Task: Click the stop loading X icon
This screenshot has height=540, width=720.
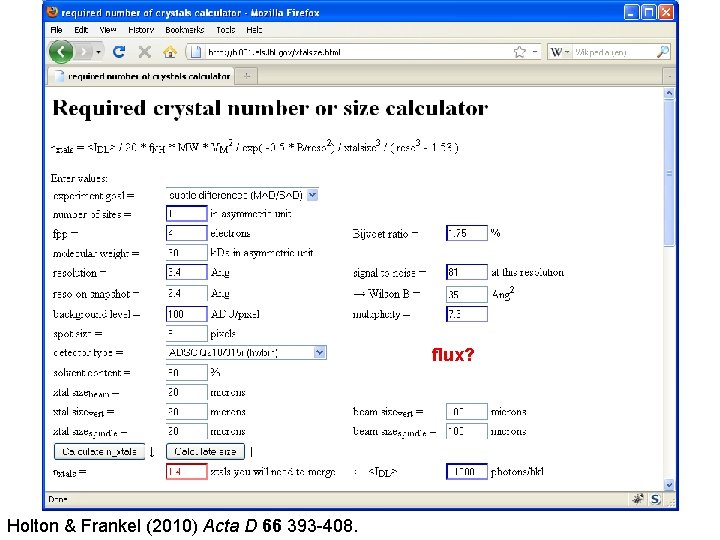Action: coord(145,52)
